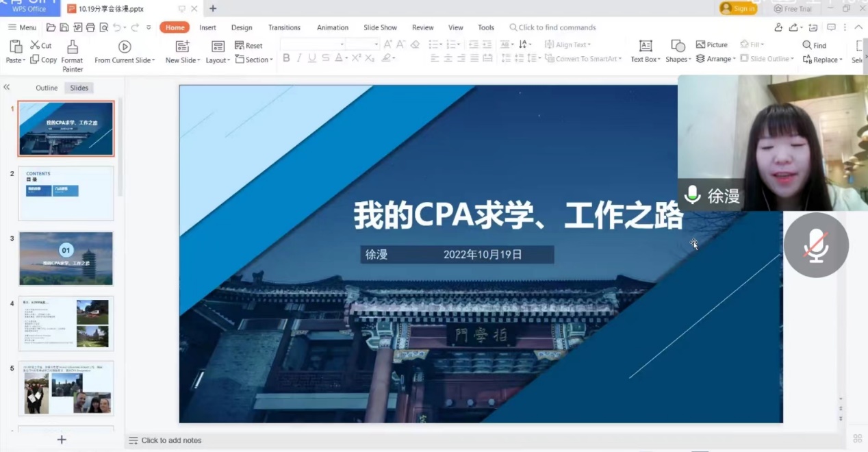Toggle Bold formatting
Screen dimensions: 868x452
pyautogui.click(x=286, y=58)
